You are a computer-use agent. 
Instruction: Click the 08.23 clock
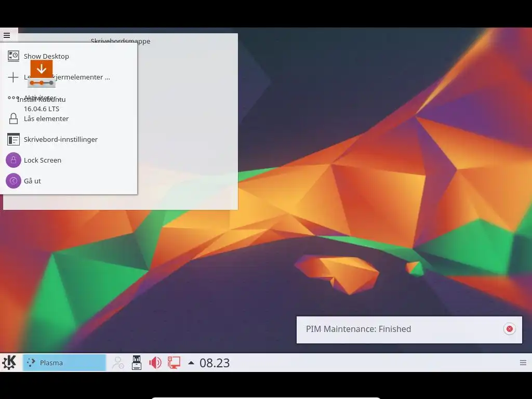pyautogui.click(x=215, y=363)
